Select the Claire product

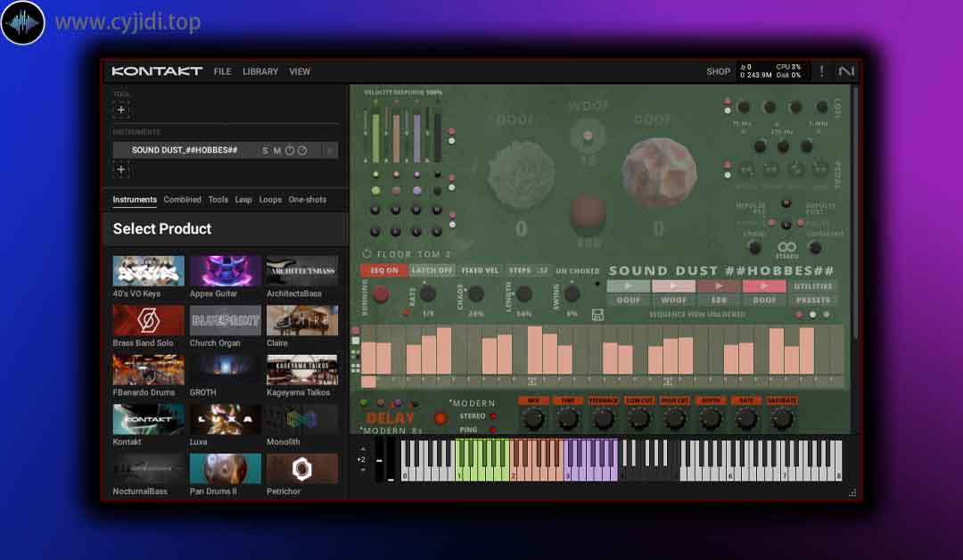tap(301, 326)
